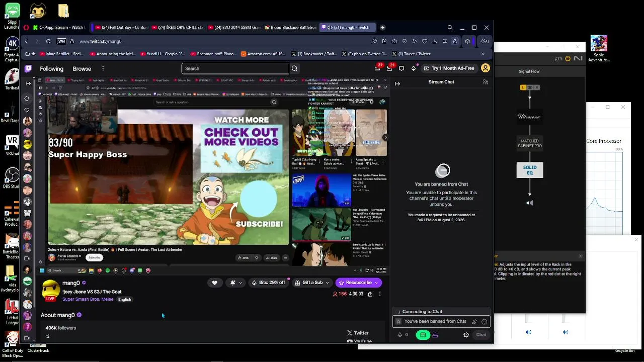Show more hidden bookmarks chevron

pyautogui.click(x=483, y=54)
